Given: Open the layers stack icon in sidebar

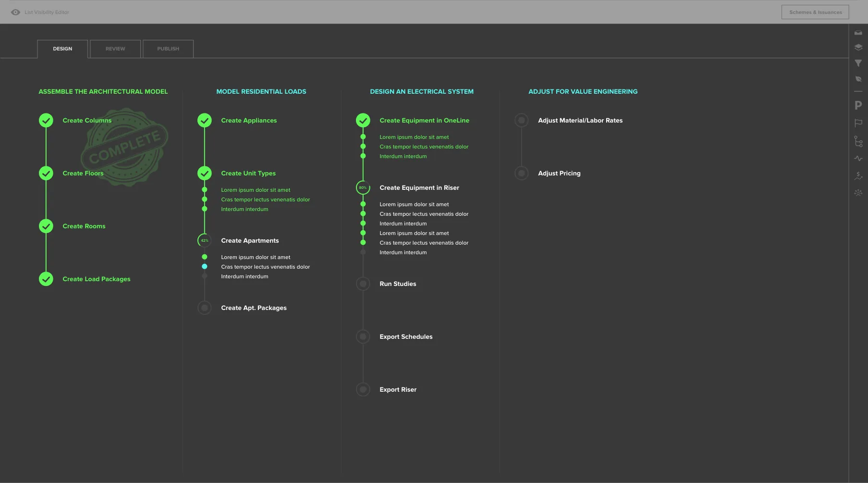Looking at the screenshot, I should (x=858, y=47).
